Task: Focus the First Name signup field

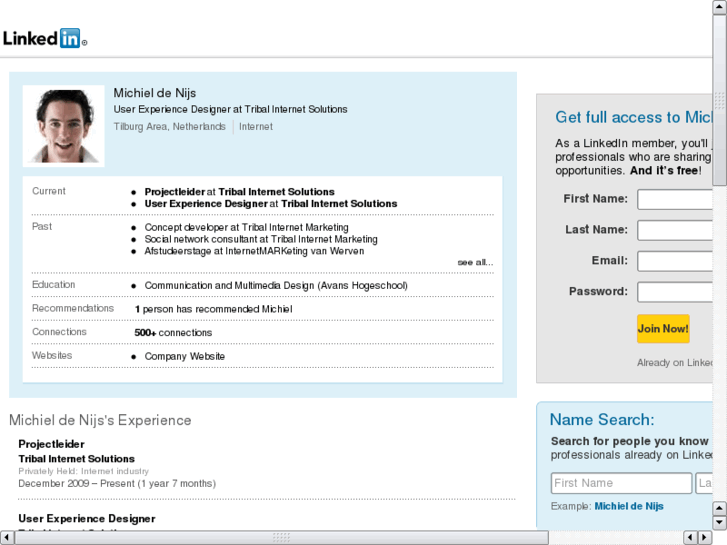Action: point(675,199)
